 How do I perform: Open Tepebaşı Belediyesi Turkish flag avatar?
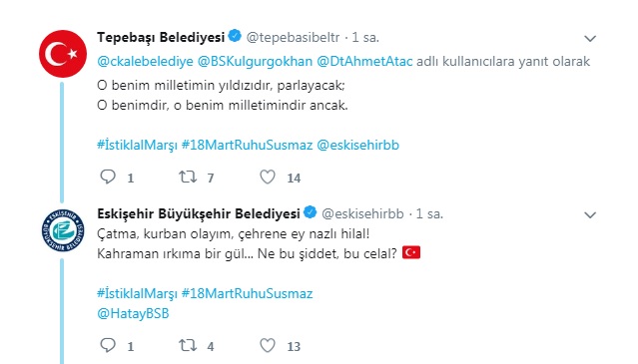point(63,54)
